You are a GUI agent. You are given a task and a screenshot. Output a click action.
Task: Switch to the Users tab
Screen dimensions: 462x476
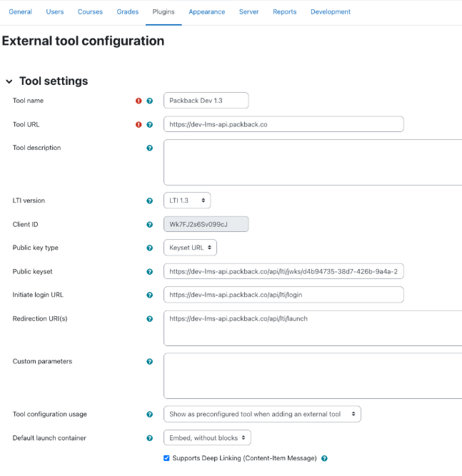pyautogui.click(x=55, y=12)
